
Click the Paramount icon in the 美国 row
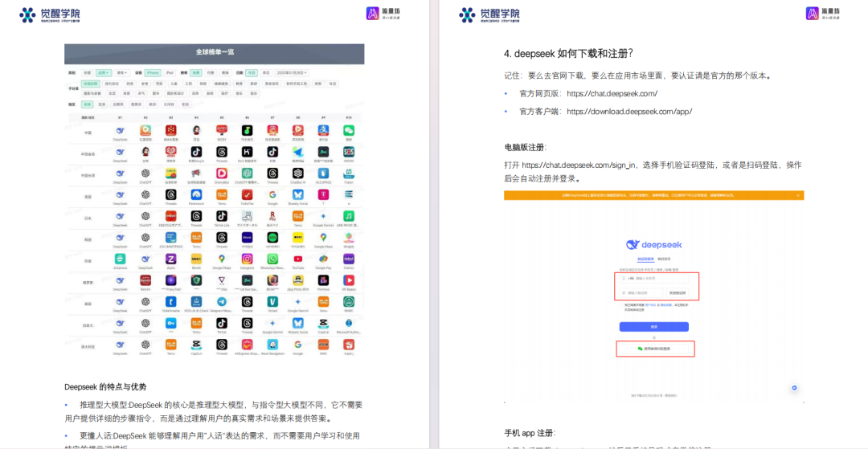(196, 194)
